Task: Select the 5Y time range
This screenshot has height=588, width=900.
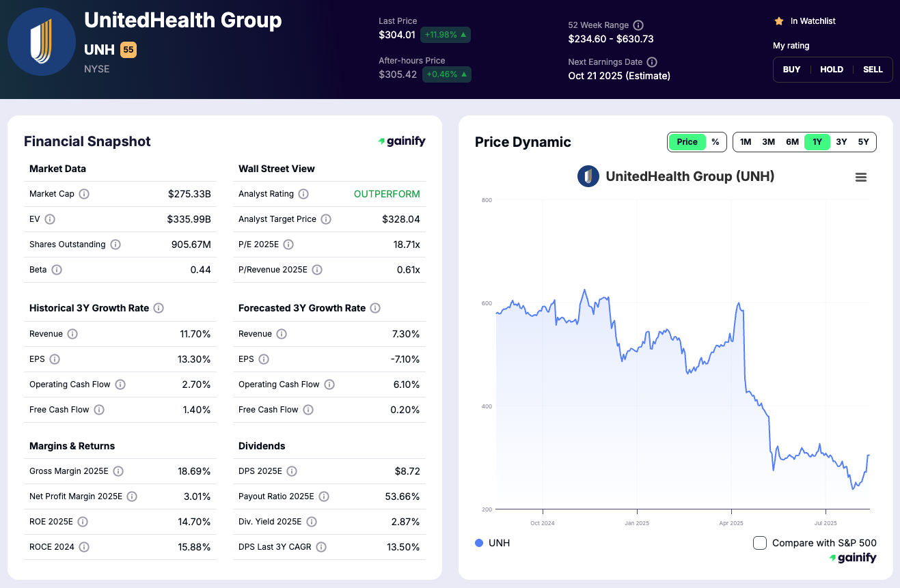Action: (x=864, y=142)
